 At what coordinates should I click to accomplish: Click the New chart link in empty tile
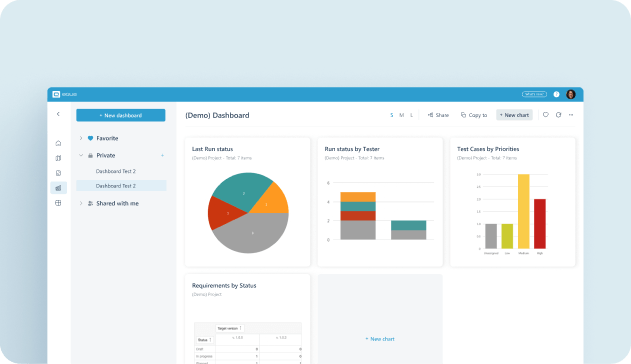point(380,339)
